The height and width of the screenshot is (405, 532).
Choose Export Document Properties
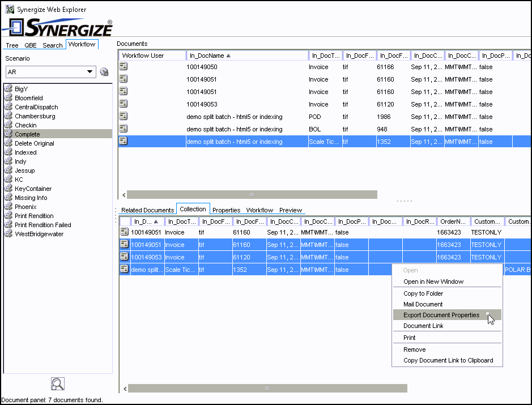coord(447,315)
